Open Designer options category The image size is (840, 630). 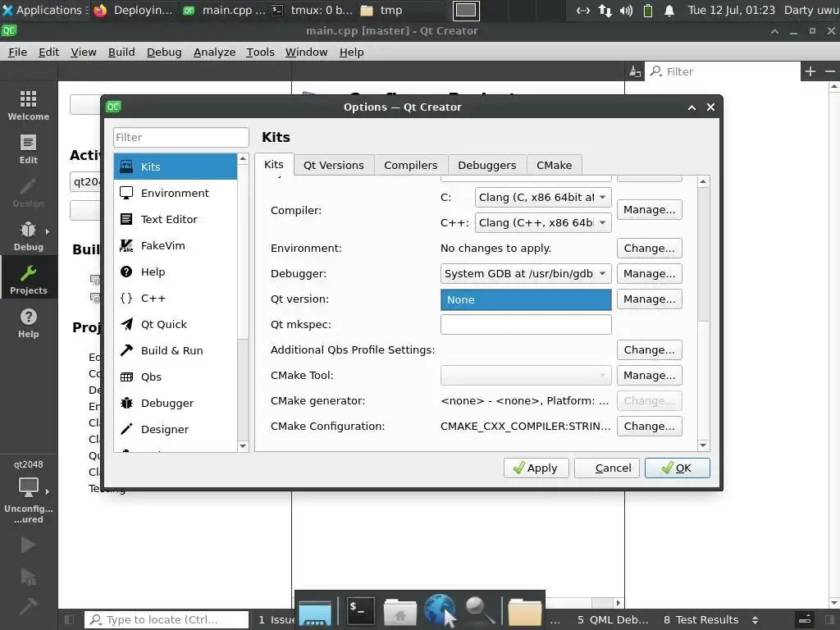[x=176, y=429]
